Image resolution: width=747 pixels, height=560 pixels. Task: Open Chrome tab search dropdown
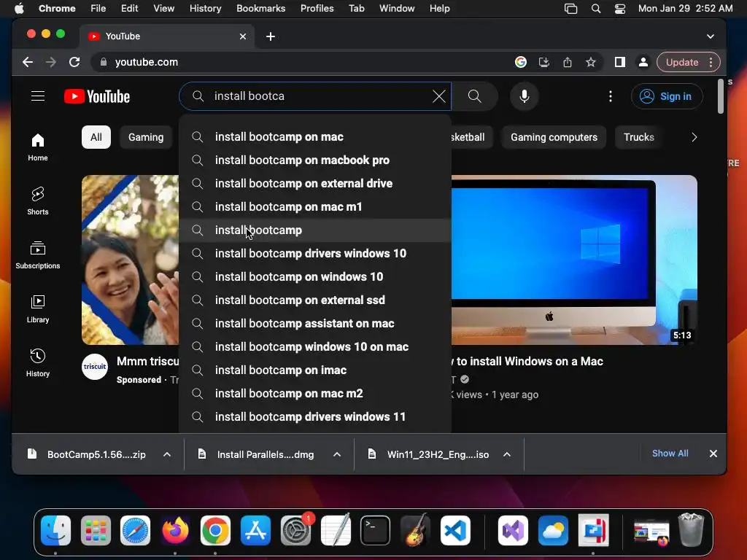[711, 36]
